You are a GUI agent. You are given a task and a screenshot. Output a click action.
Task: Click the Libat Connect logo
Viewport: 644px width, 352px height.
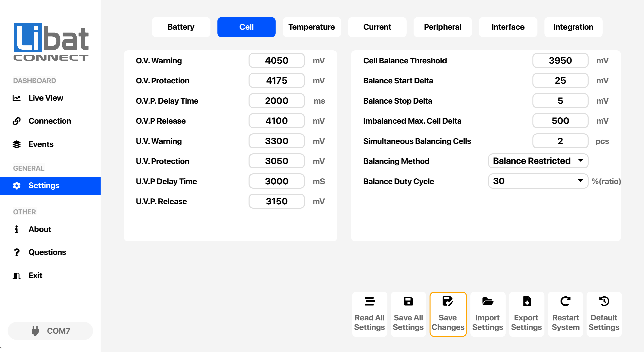51,42
